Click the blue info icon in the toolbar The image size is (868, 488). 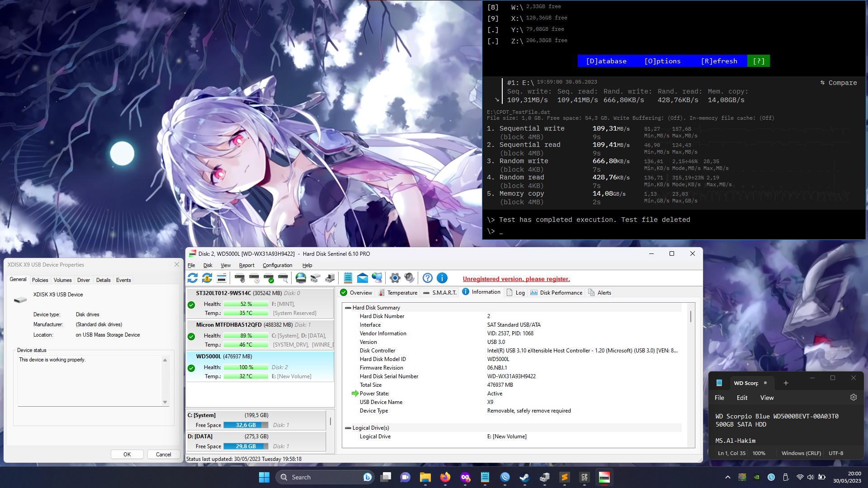click(442, 278)
